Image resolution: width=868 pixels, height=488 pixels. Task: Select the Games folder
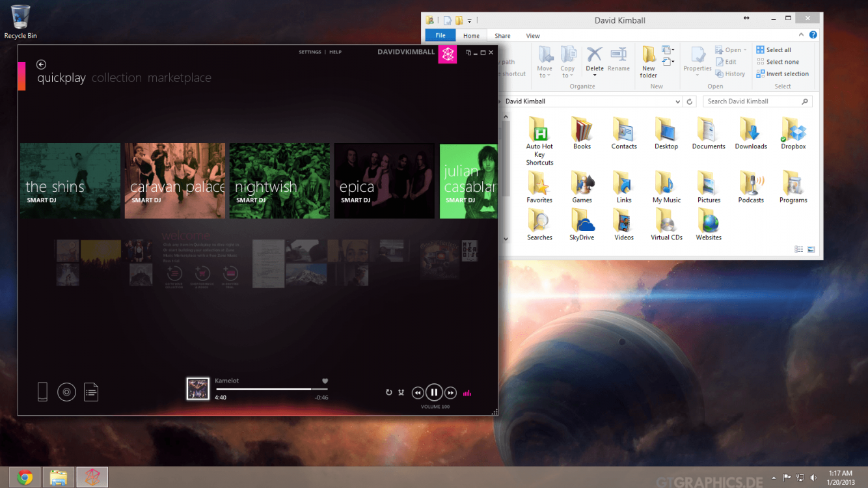582,187
